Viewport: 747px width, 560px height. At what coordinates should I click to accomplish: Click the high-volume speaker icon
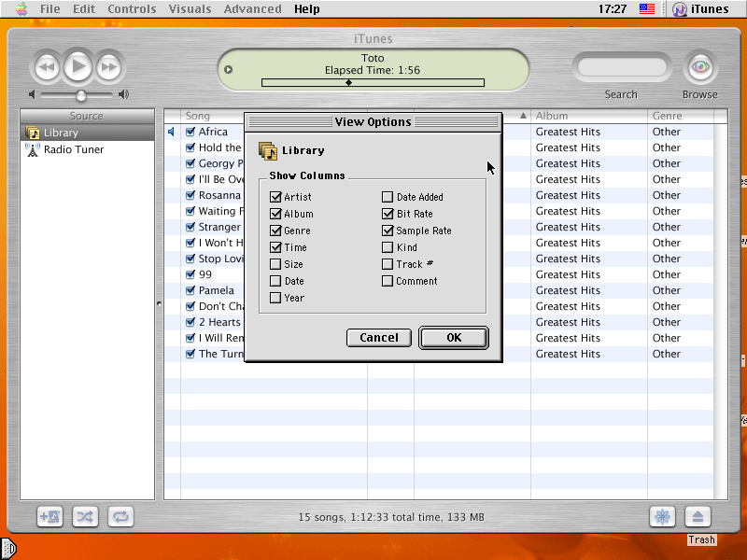(124, 94)
